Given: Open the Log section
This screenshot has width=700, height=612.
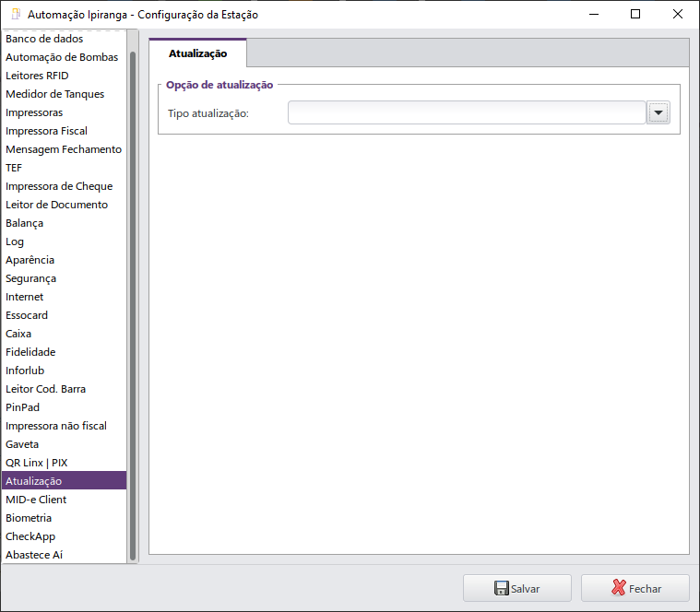Looking at the screenshot, I should pyautogui.click(x=65, y=241).
